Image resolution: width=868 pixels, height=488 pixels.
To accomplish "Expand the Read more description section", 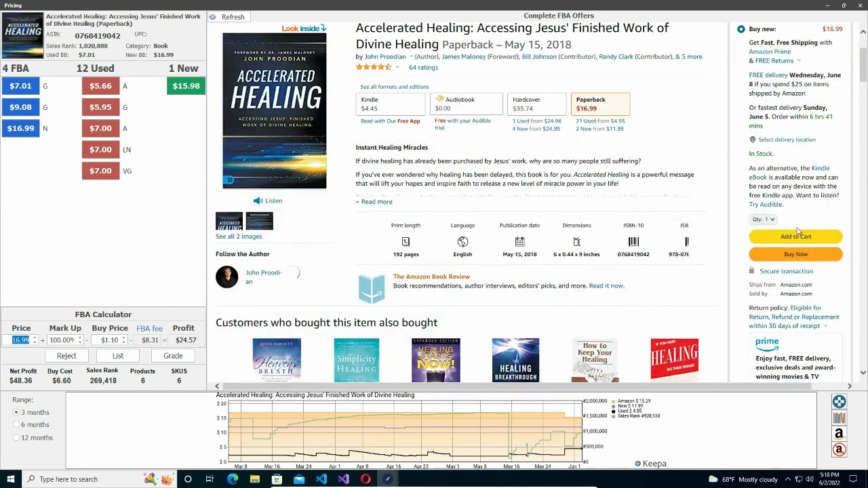I will [374, 202].
